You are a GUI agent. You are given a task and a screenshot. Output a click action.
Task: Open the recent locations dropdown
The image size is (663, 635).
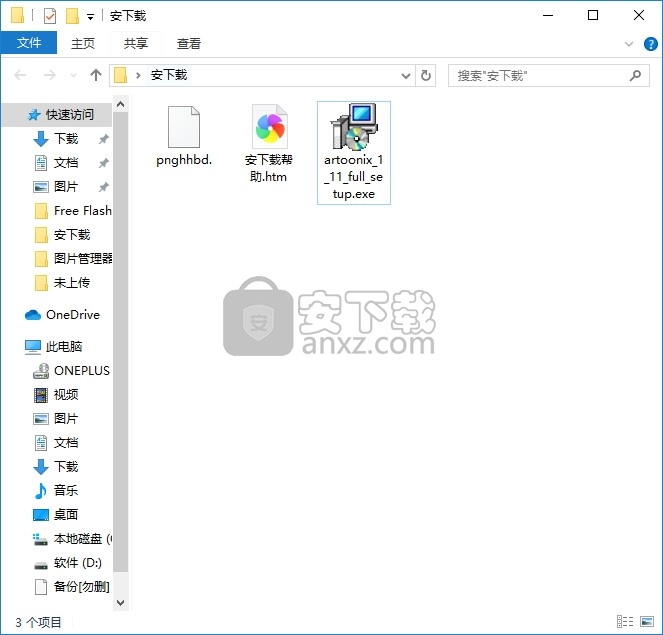[73, 76]
